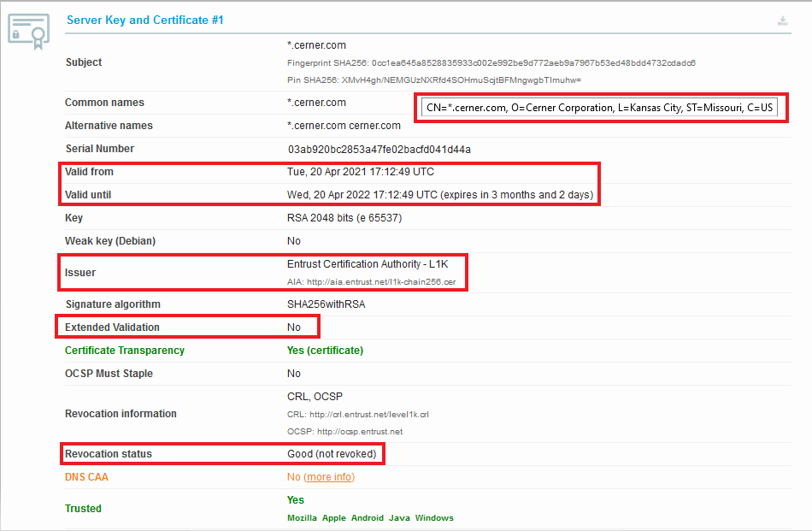Select the SHA256withRSA signature algorithm value
This screenshot has height=531, width=812.
coord(327,304)
